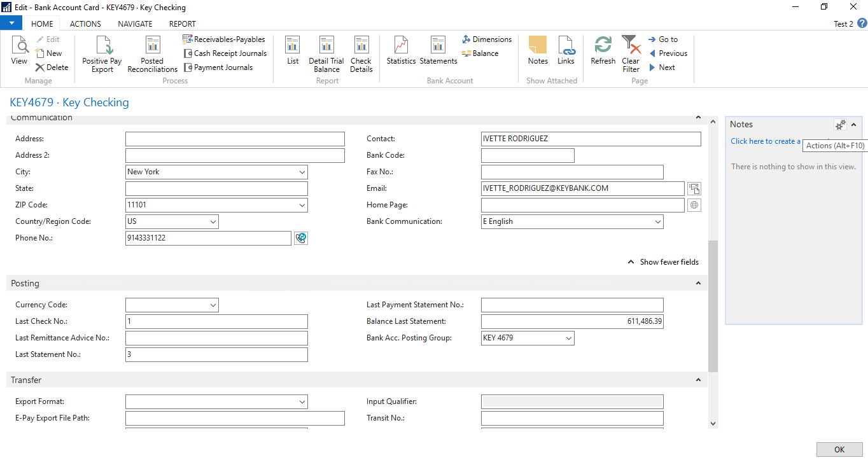Open Bank Communication dropdown
Viewport: 868px width, 460px height.
tap(657, 221)
